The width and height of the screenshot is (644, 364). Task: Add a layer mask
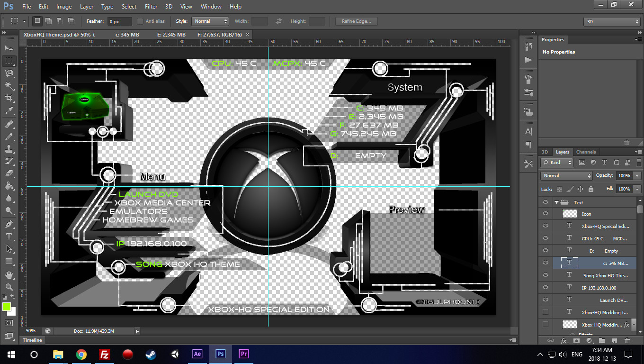(x=576, y=340)
